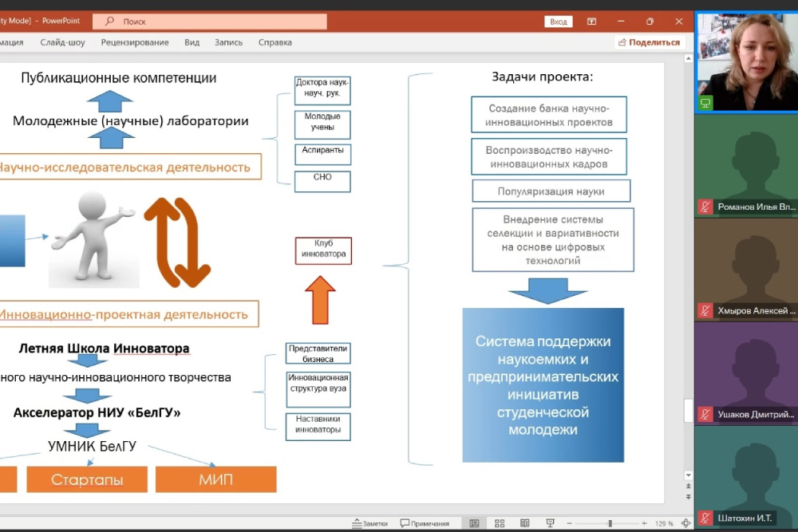
Task: Select Ушаков Дмитрий participant tile
Action: pos(747,372)
